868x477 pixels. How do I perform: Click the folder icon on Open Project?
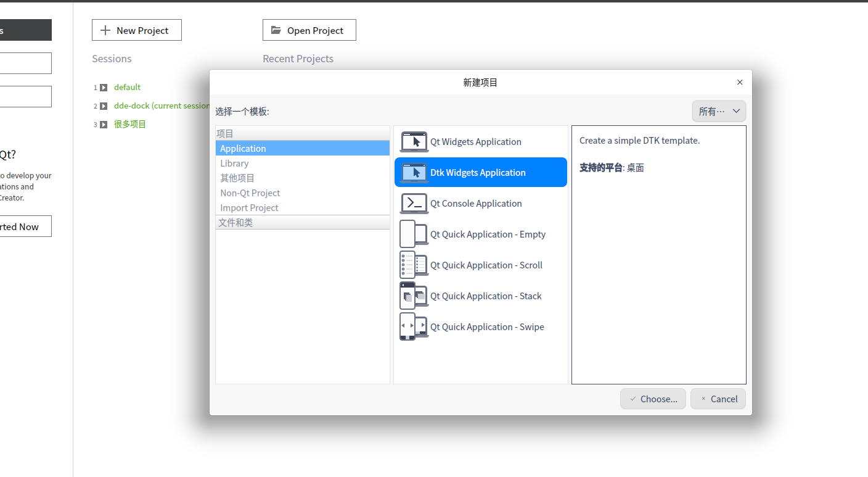(276, 30)
